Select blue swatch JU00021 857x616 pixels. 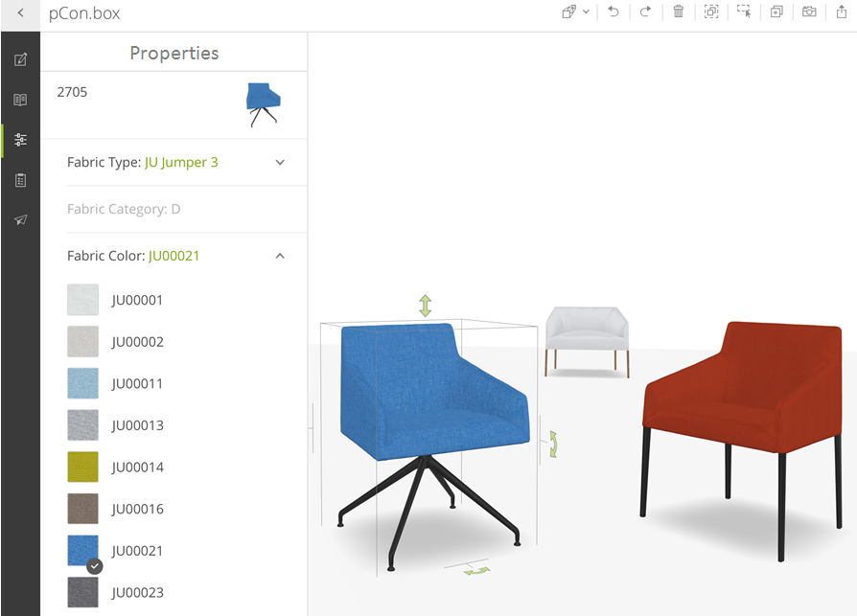pos(83,551)
